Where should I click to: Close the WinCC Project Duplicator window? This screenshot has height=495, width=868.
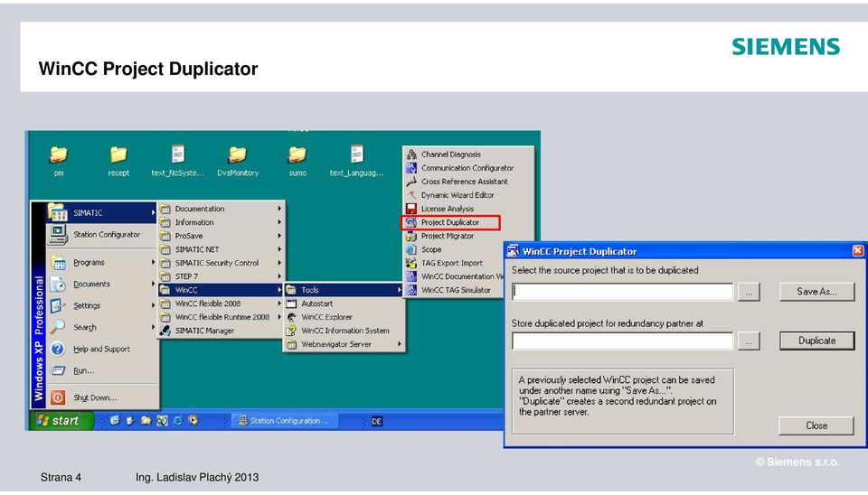[858, 251]
